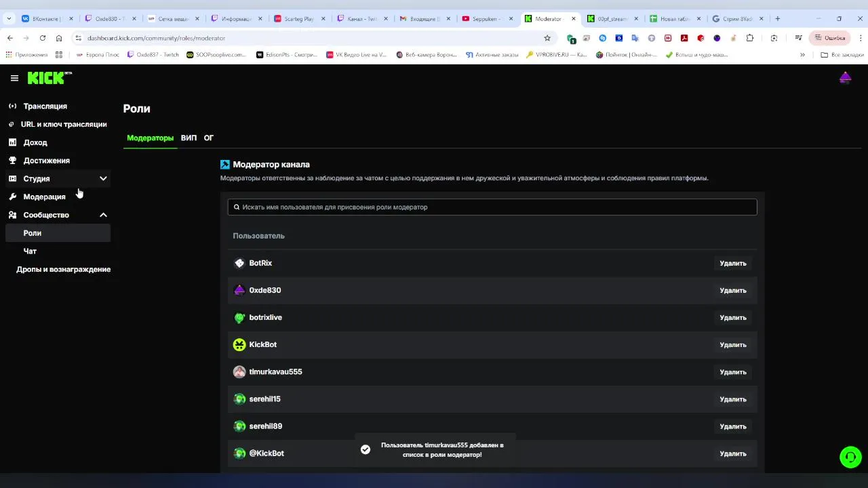Click the KickBot avatar icon

(x=239, y=344)
